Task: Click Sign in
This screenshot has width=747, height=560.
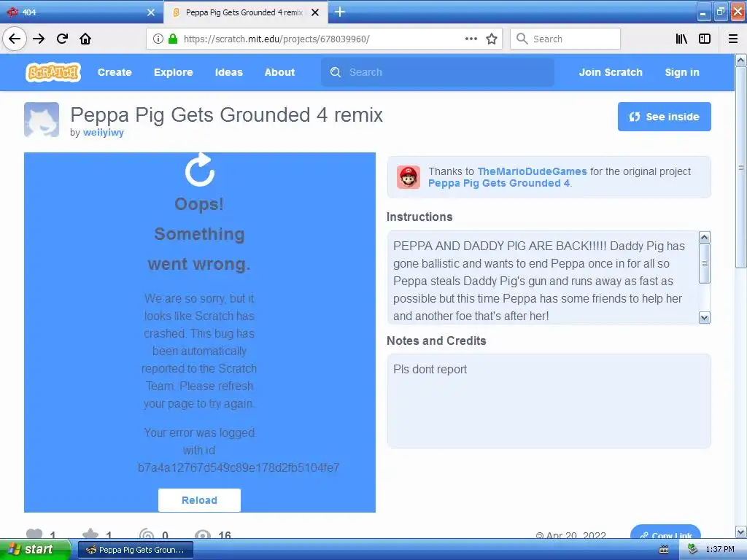Action: coord(682,72)
